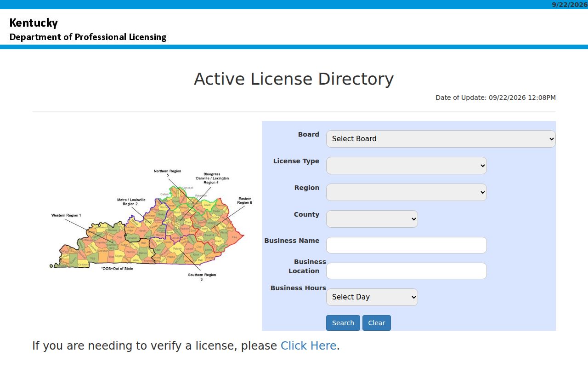Click Department of Professional Licensing text
Image resolution: width=588 pixels, height=368 pixels.
click(x=88, y=37)
